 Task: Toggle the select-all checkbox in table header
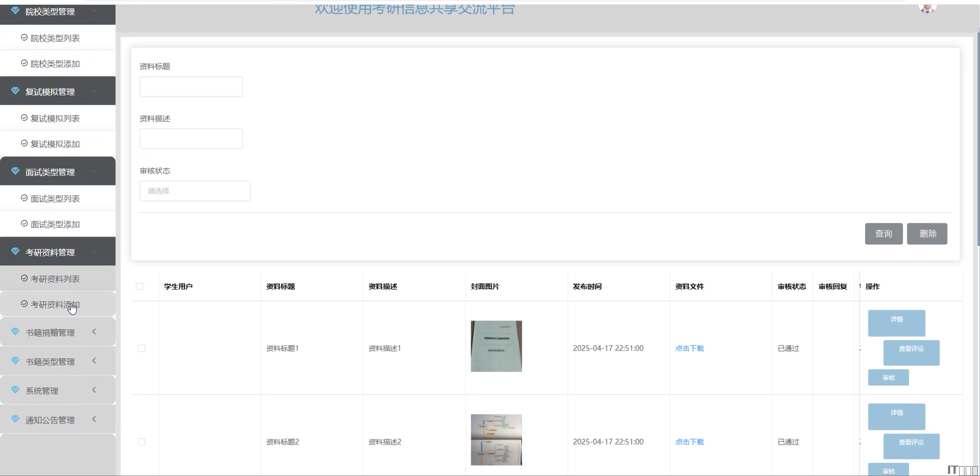140,286
